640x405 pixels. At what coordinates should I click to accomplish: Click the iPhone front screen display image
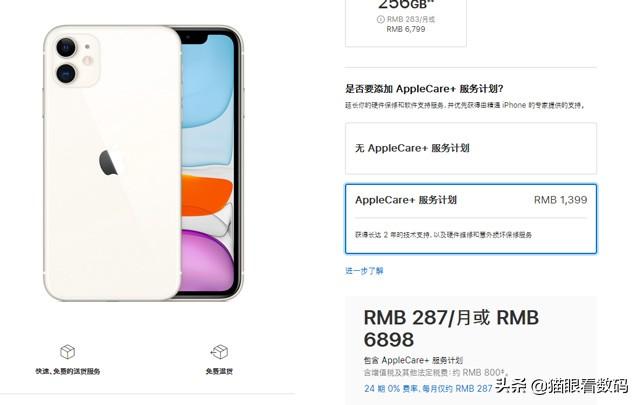click(208, 163)
